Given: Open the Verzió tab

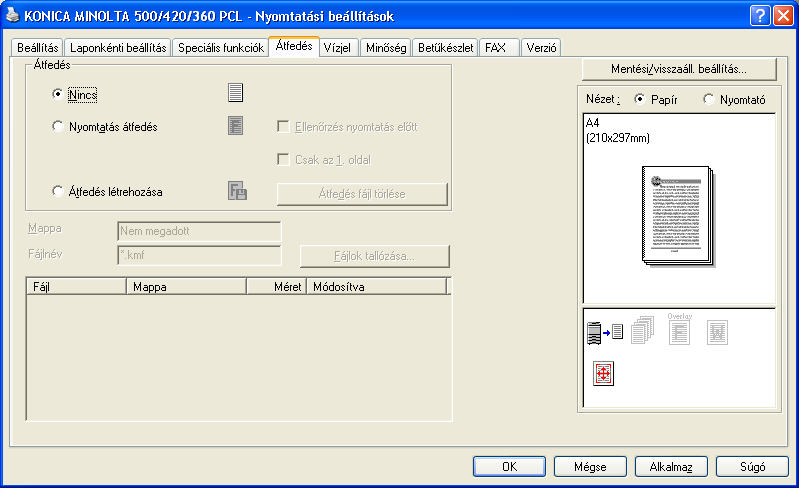Looking at the screenshot, I should [x=541, y=48].
